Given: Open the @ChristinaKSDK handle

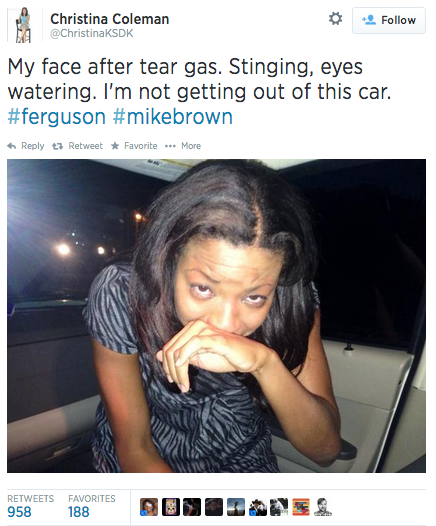Looking at the screenshot, I should [92, 33].
